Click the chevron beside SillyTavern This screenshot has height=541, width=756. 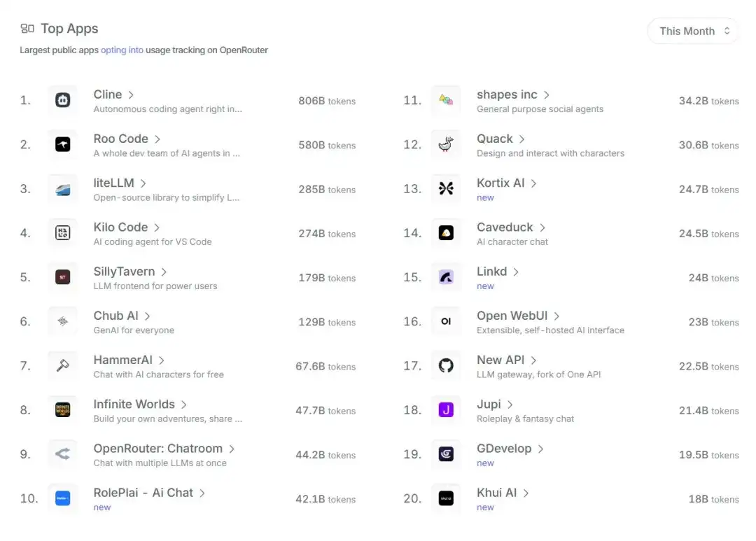(x=164, y=272)
